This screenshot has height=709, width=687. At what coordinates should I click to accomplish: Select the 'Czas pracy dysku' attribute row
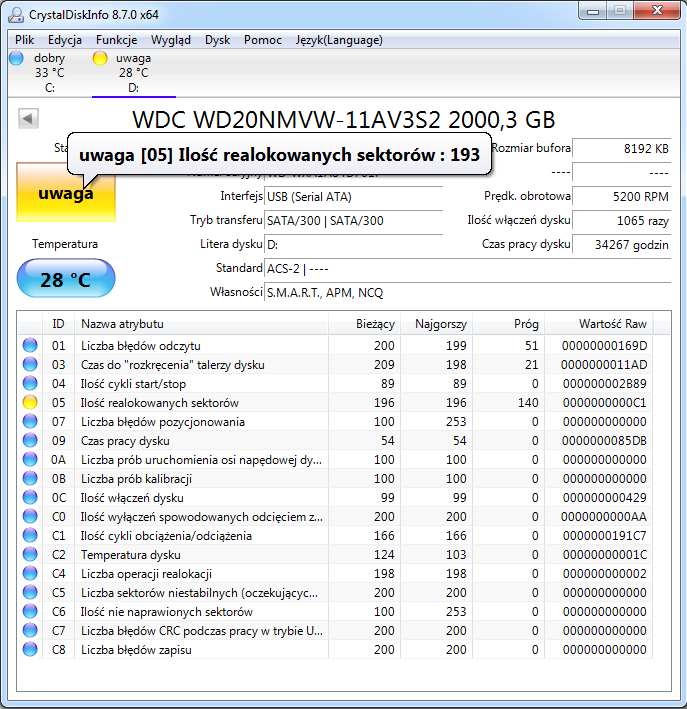[336, 440]
